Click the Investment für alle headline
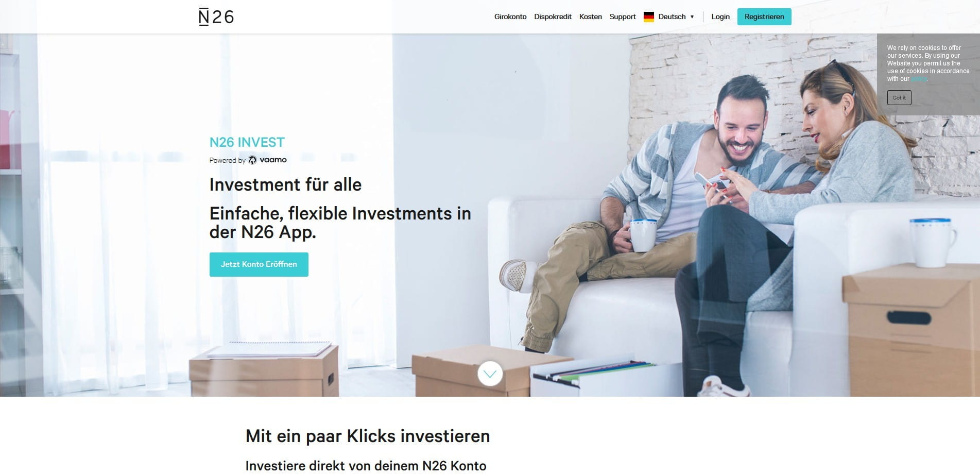 click(285, 184)
